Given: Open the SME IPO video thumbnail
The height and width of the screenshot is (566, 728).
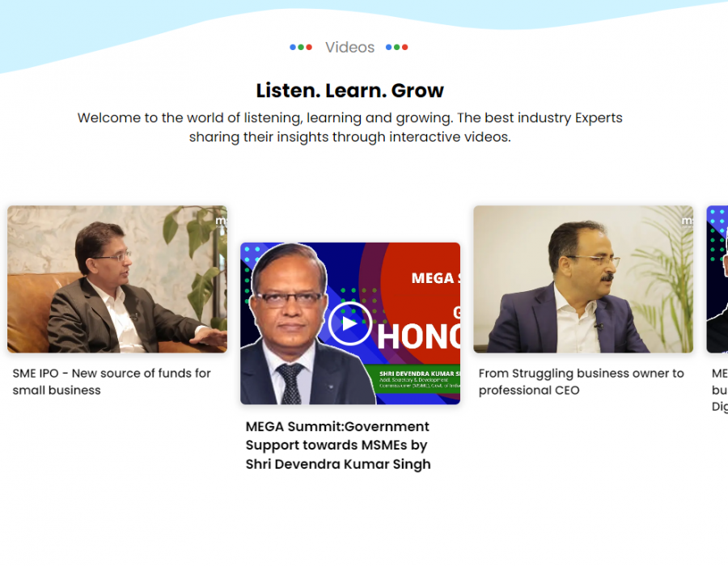Looking at the screenshot, I should (x=117, y=279).
